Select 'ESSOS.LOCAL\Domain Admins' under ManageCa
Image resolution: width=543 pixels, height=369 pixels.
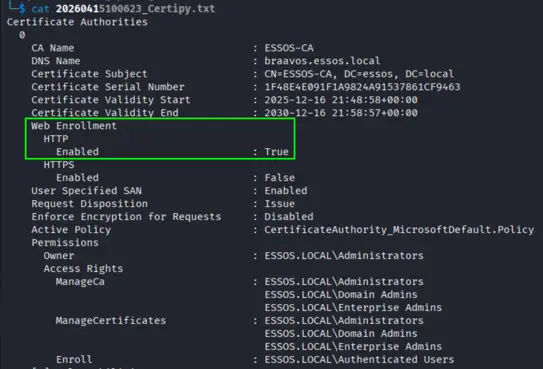tap(341, 295)
